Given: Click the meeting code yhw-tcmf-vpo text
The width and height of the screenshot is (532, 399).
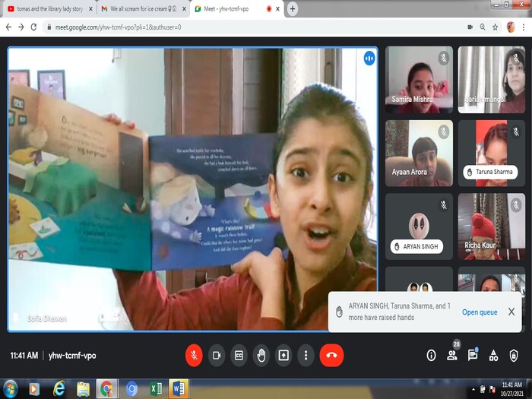Looking at the screenshot, I should pos(72,356).
